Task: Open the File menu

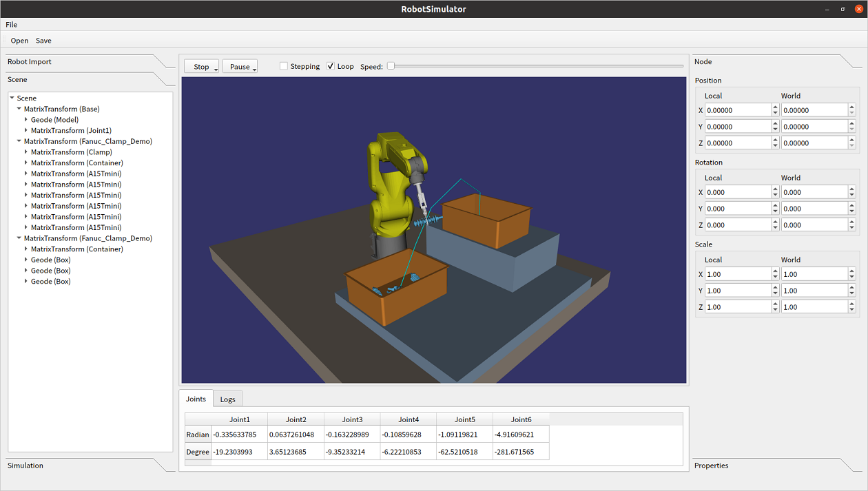Action: pyautogui.click(x=11, y=25)
